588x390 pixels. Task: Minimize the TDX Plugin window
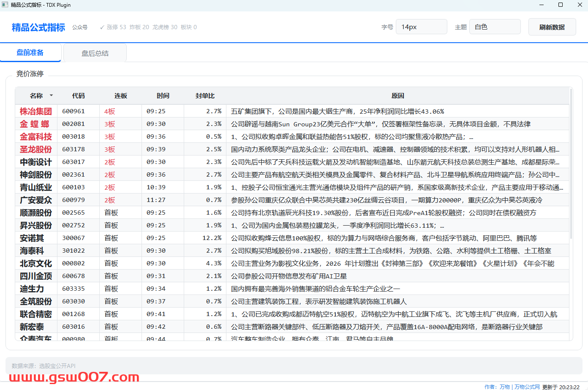point(542,5)
